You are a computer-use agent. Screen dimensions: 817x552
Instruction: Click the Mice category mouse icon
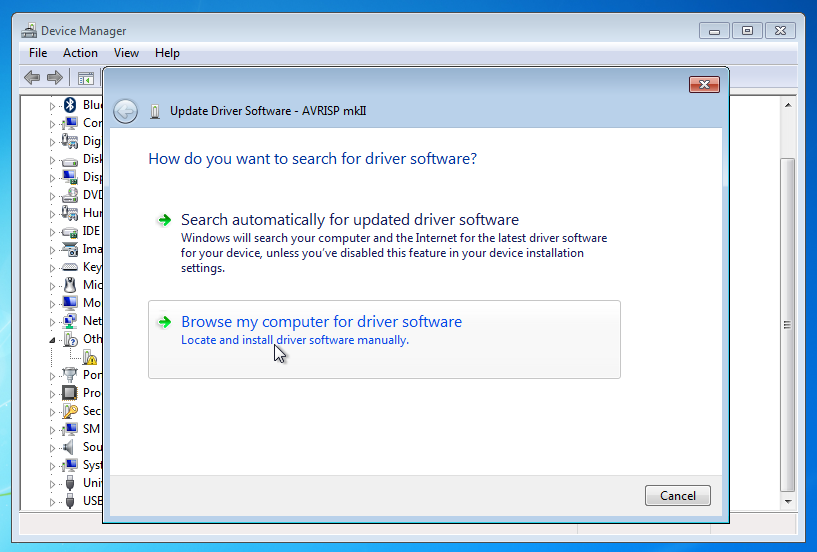tap(70, 285)
